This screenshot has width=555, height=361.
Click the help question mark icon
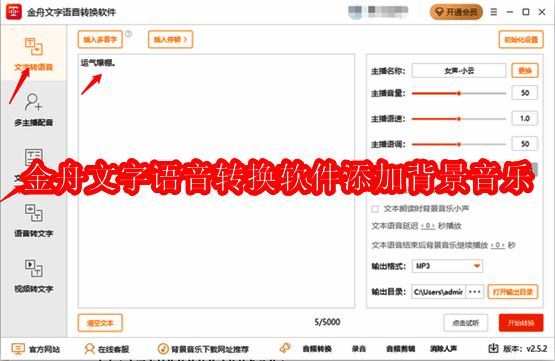point(129,34)
